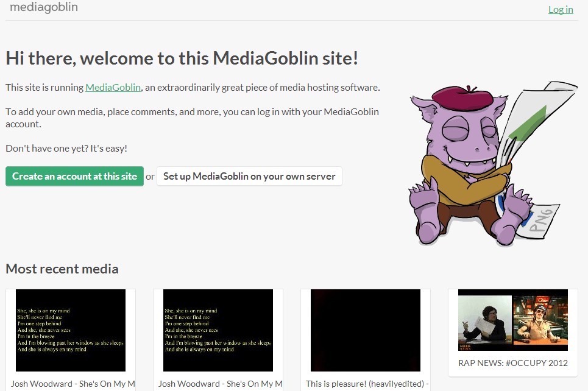Click the purple goblin mascot illustration
The height and width of the screenshot is (391, 588).
tap(492, 164)
